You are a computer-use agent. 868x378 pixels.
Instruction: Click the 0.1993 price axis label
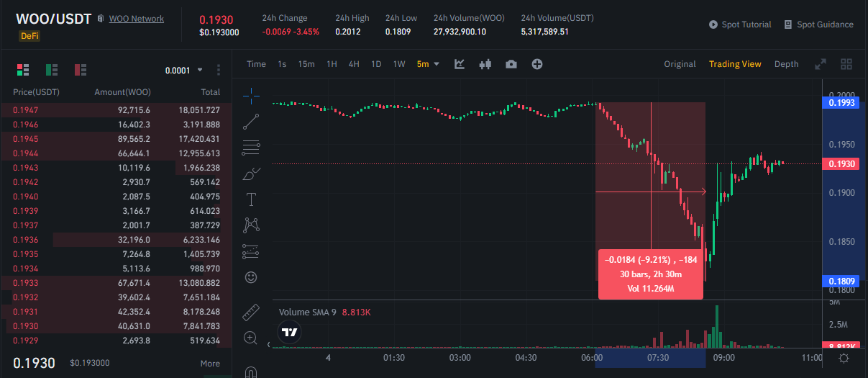[841, 103]
